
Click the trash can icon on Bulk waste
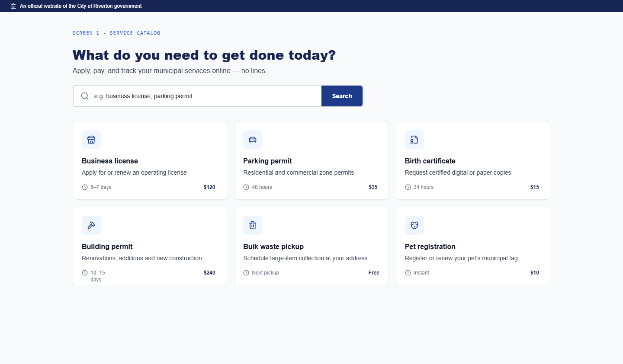click(x=253, y=225)
